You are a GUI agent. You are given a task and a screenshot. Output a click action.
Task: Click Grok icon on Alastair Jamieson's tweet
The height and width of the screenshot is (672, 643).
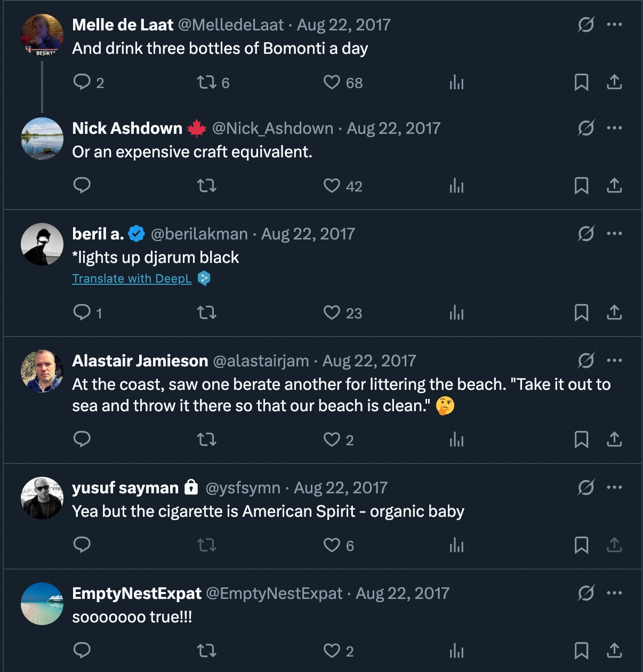click(586, 361)
